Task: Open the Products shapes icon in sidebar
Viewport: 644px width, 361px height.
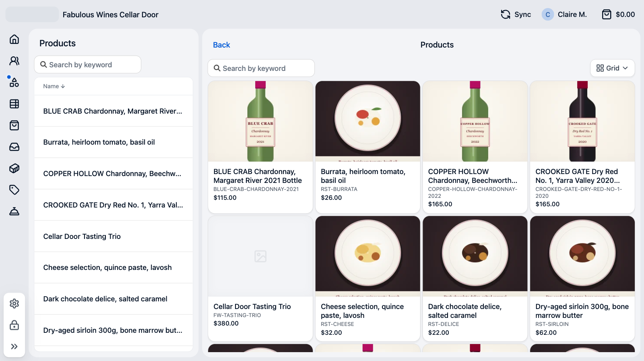Action: pos(14,82)
